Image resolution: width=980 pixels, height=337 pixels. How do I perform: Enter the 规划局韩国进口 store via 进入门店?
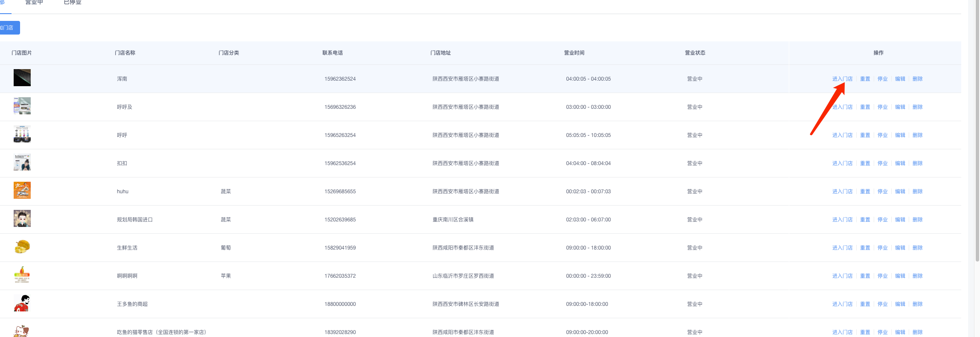(x=842, y=220)
